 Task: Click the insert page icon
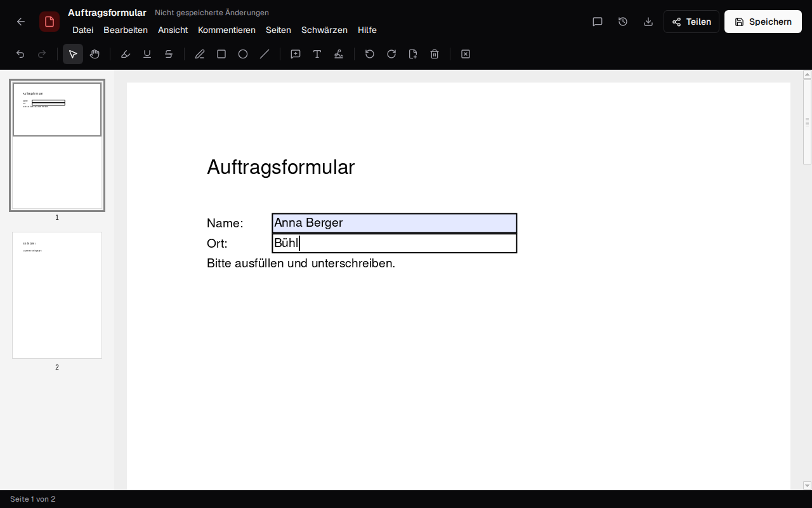[x=413, y=54]
